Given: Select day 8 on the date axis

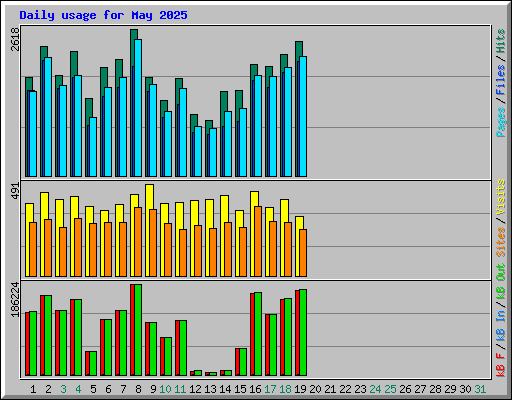Looking at the screenshot, I should tap(138, 389).
